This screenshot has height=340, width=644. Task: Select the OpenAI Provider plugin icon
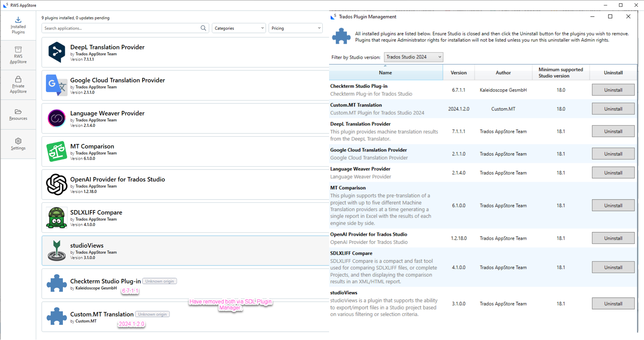click(x=57, y=184)
